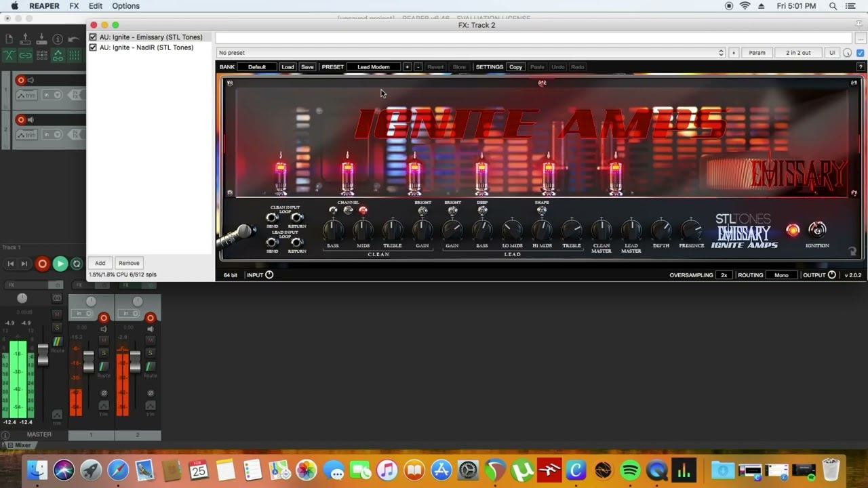
Task: Toggle the OUTPUT power button
Action: tap(832, 274)
